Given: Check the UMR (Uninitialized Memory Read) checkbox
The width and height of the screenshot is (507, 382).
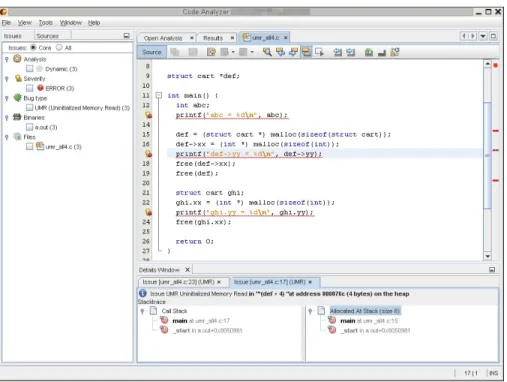Looking at the screenshot, I should pyautogui.click(x=30, y=108).
